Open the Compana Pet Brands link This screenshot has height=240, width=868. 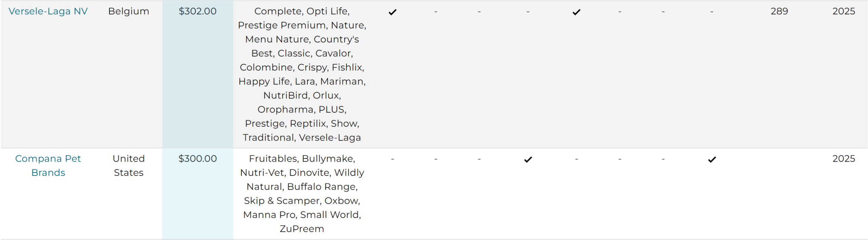(x=48, y=166)
